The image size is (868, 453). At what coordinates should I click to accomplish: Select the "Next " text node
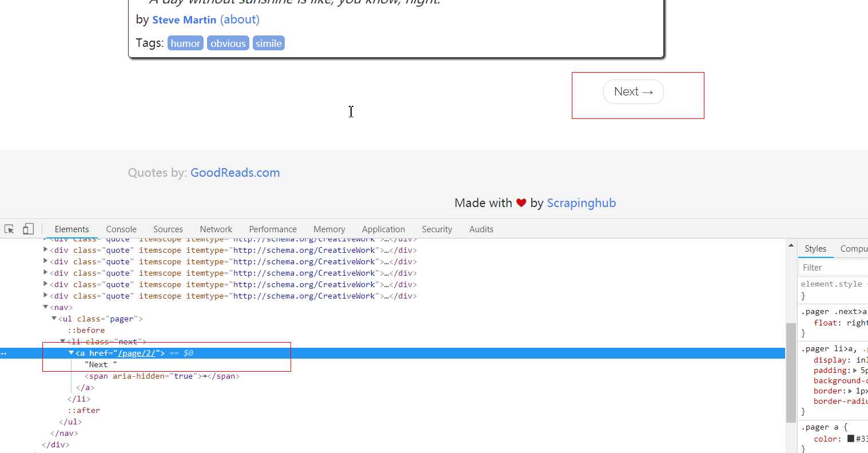pyautogui.click(x=101, y=364)
